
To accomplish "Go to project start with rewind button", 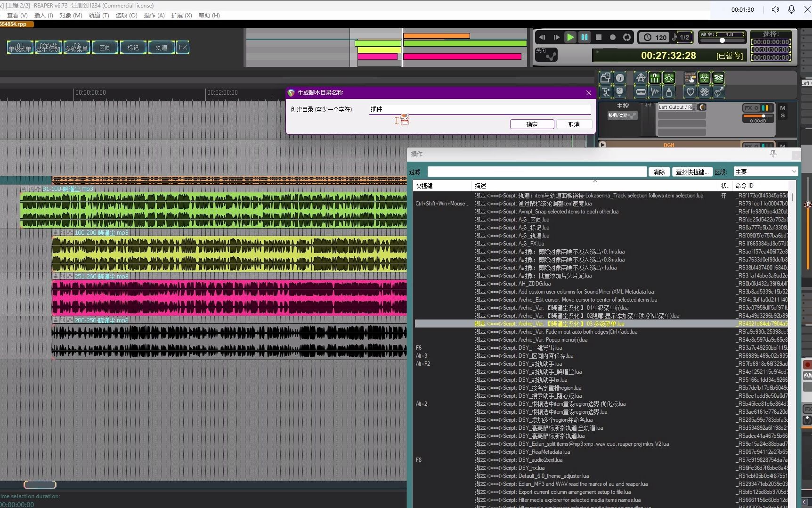I will pos(542,37).
